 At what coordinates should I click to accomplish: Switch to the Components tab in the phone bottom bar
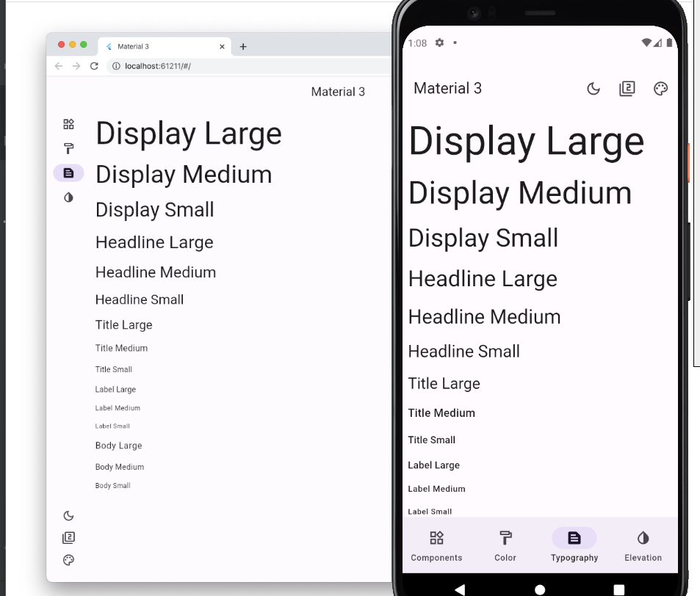point(436,545)
